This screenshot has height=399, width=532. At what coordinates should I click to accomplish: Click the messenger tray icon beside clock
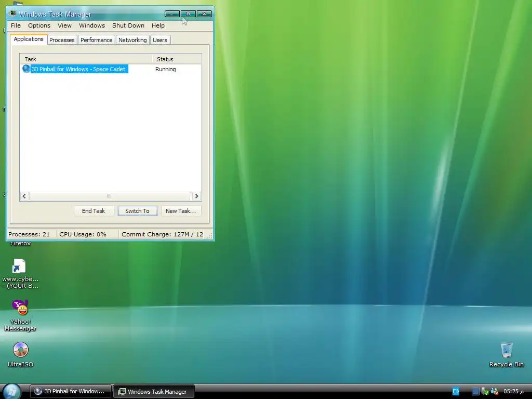pos(495,392)
